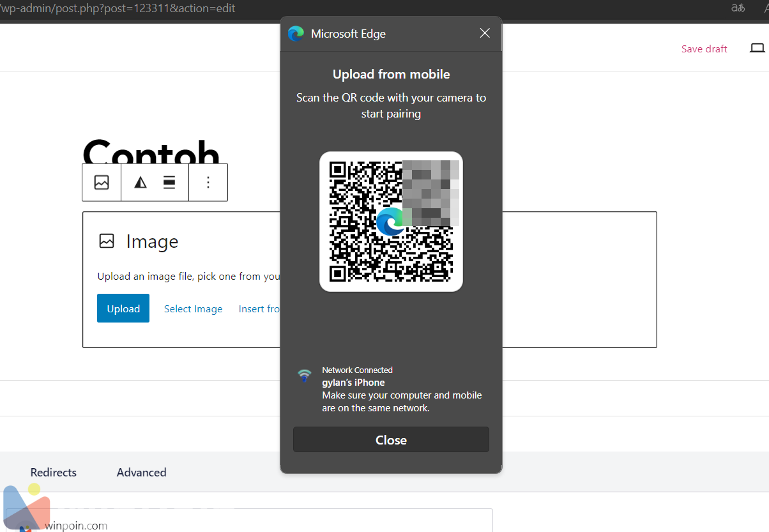
Task: Click the Image block type icon in toolbar
Action: [102, 183]
